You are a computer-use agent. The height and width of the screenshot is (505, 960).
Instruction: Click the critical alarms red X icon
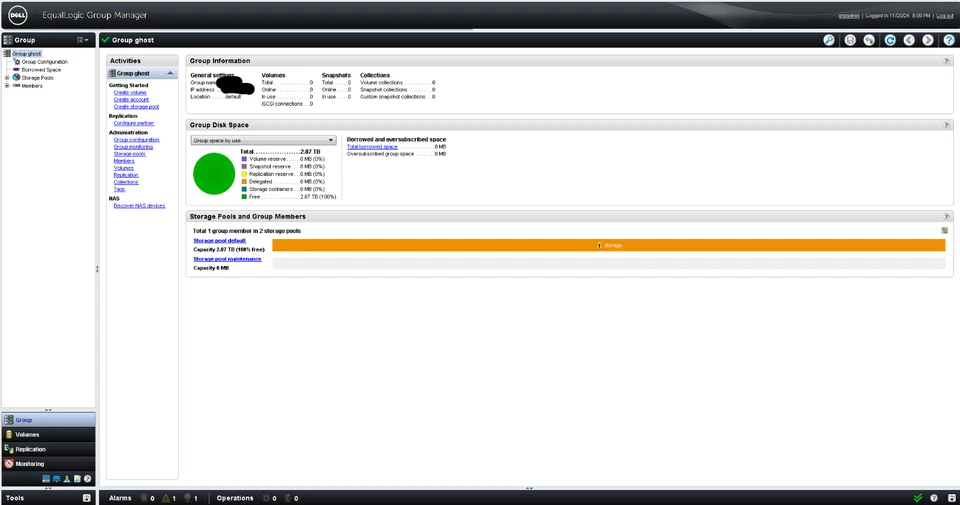(x=144, y=498)
